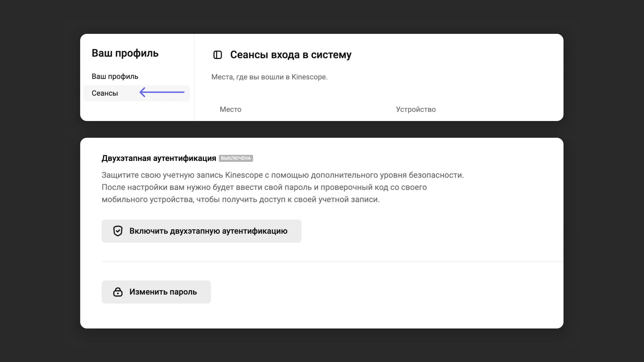Click the Устройство column header
Screen dimensions: 644x362
coord(416,109)
